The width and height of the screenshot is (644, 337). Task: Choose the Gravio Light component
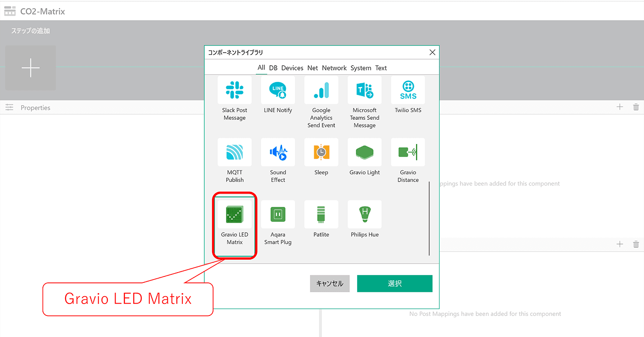tap(365, 158)
